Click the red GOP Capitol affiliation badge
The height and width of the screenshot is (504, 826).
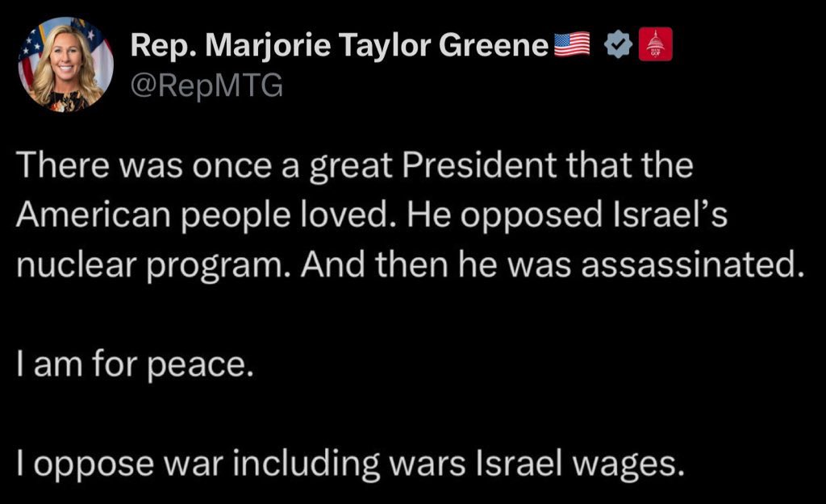coord(655,45)
